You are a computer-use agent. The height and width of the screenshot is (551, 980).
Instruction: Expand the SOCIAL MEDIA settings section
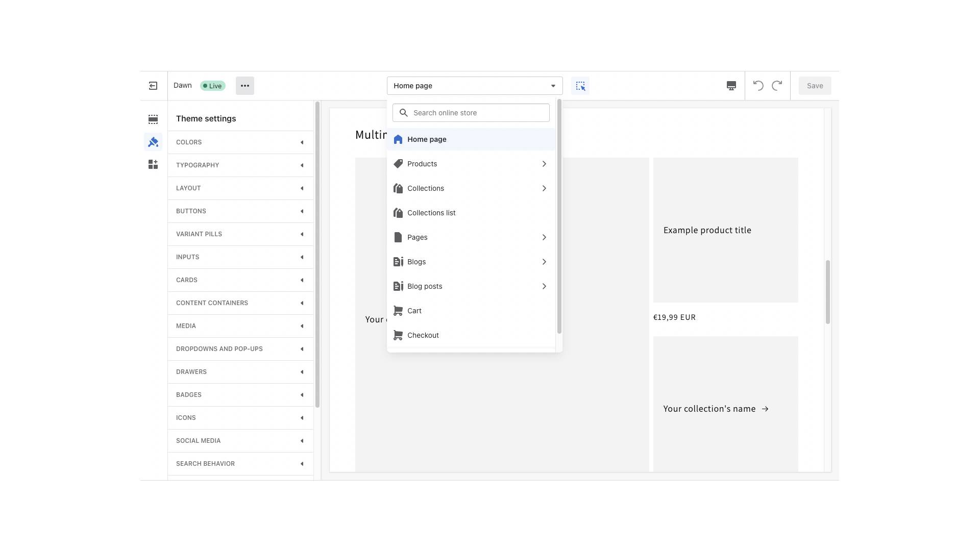coord(240,441)
